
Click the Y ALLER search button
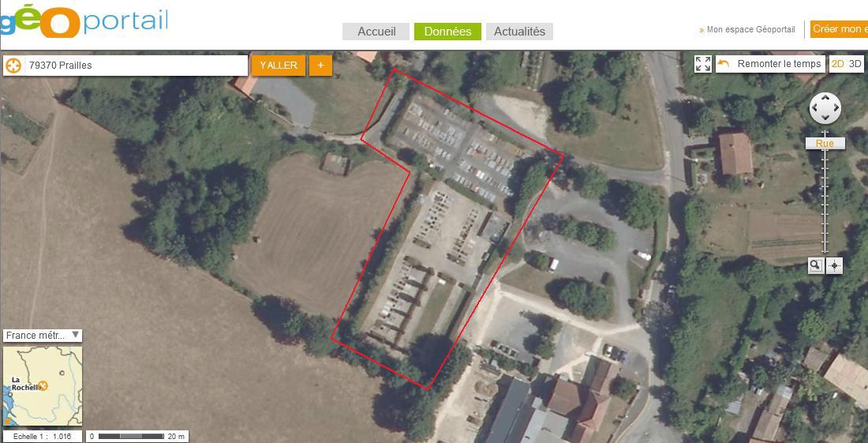pos(279,66)
